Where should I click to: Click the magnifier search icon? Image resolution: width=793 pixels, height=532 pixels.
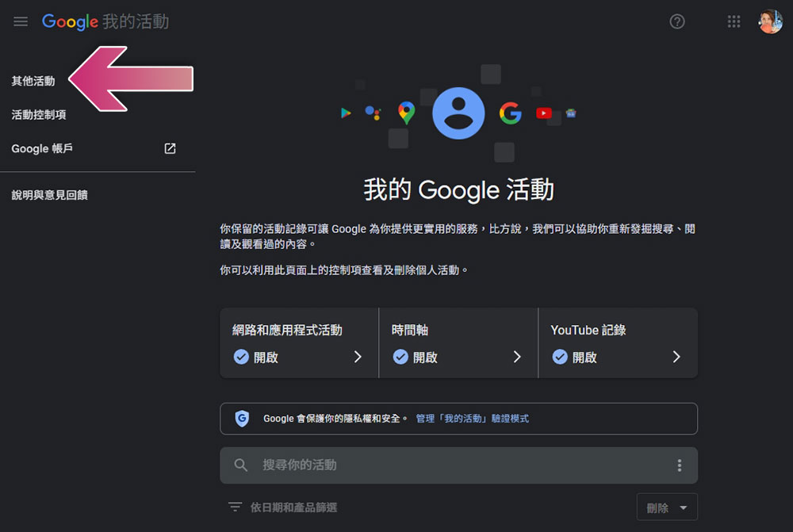241,465
